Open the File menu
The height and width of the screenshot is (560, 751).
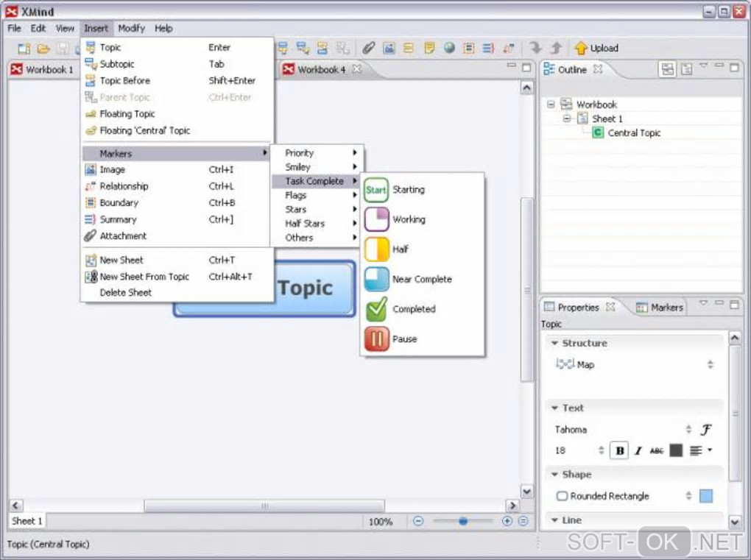(15, 28)
